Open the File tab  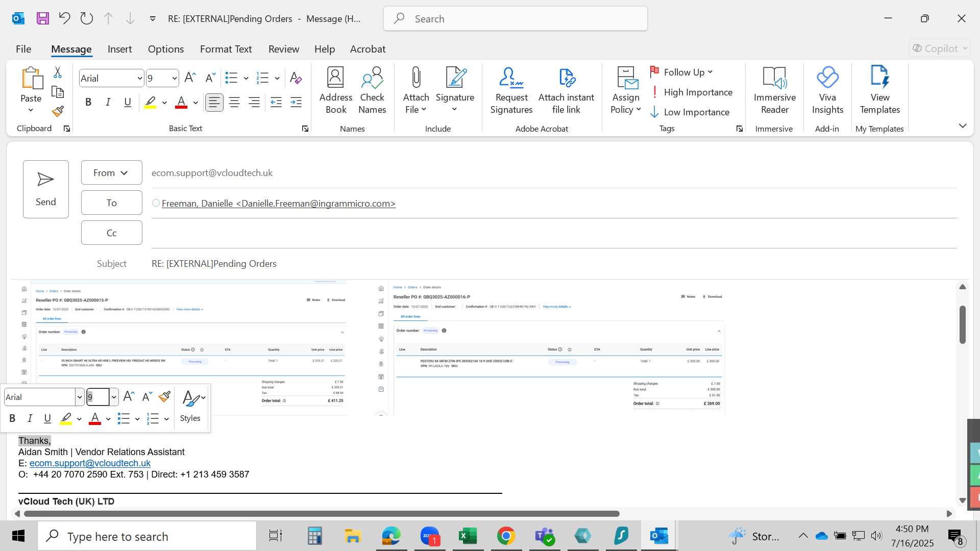(x=23, y=49)
